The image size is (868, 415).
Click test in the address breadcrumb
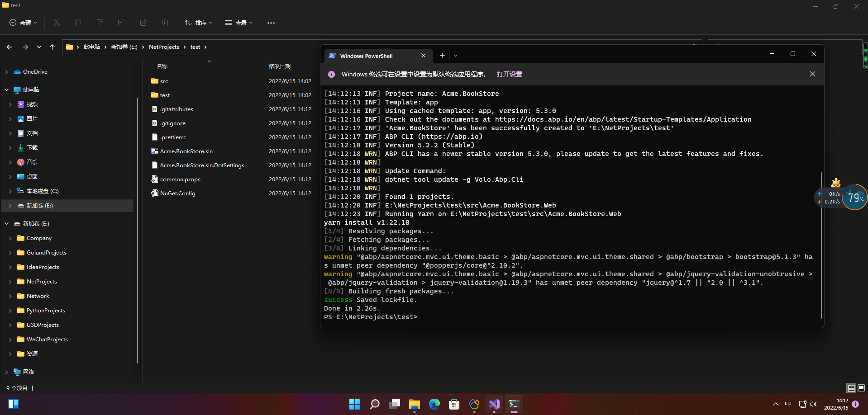click(x=195, y=47)
